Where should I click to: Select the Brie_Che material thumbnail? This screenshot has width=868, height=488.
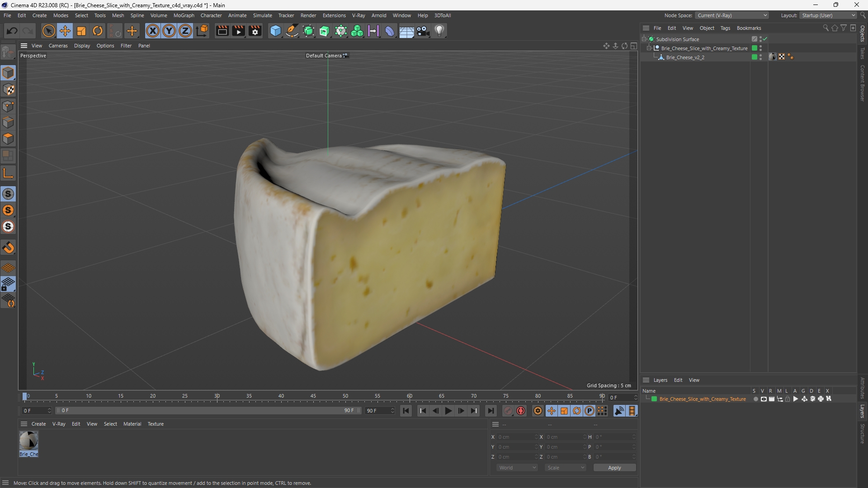click(x=28, y=441)
